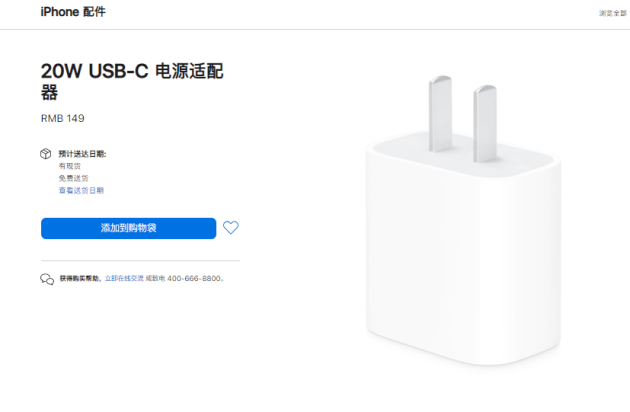Click the charger's right metal prong
Screen dimensions: 630x412
click(485, 123)
